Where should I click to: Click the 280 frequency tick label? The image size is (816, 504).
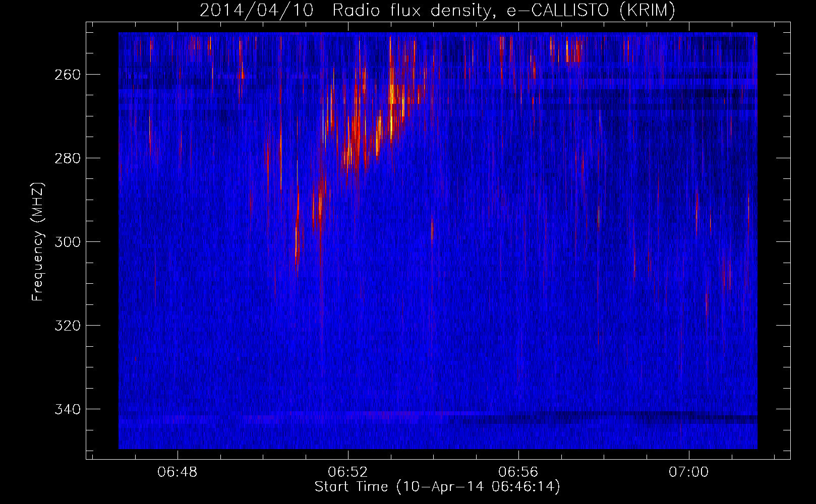click(68, 158)
